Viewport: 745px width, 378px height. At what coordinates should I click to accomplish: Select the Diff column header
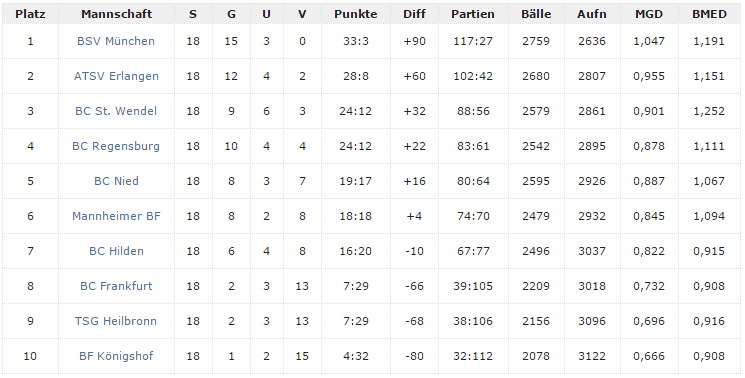click(x=414, y=14)
